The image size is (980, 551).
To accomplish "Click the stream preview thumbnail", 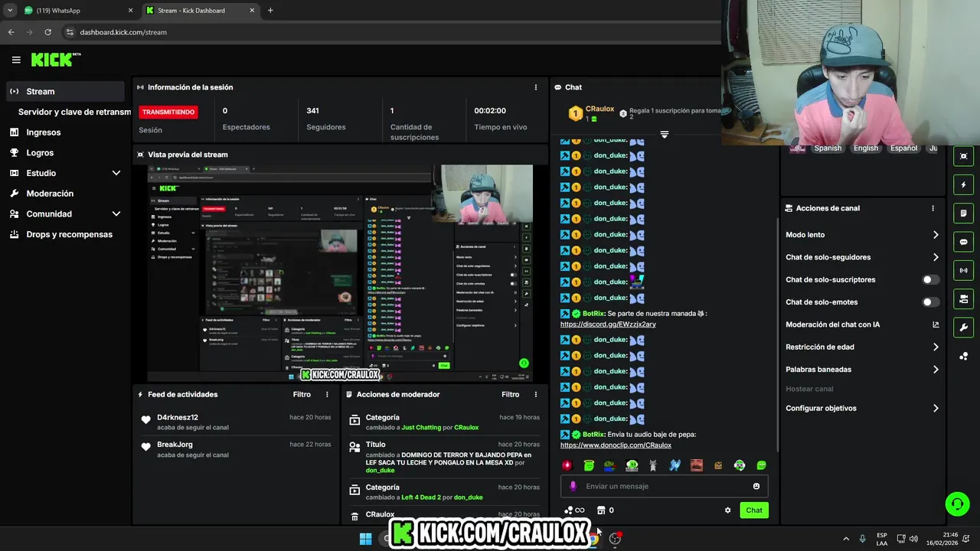I will (x=340, y=273).
